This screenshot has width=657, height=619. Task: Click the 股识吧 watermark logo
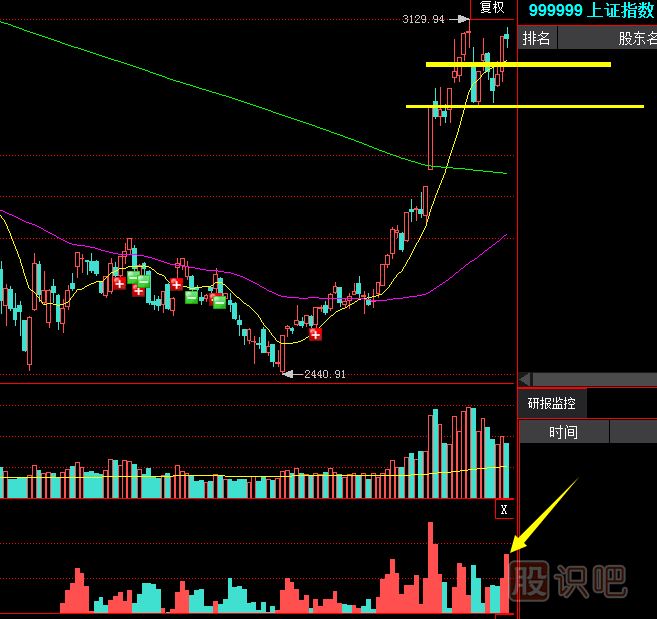click(567, 580)
